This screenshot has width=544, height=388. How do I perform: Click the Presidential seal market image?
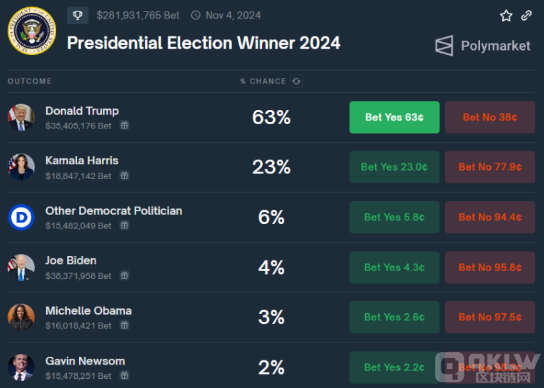pyautogui.click(x=32, y=31)
